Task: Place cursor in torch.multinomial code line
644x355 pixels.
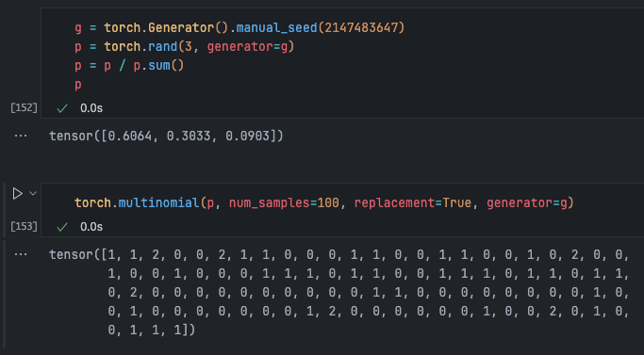Action: click(324, 202)
